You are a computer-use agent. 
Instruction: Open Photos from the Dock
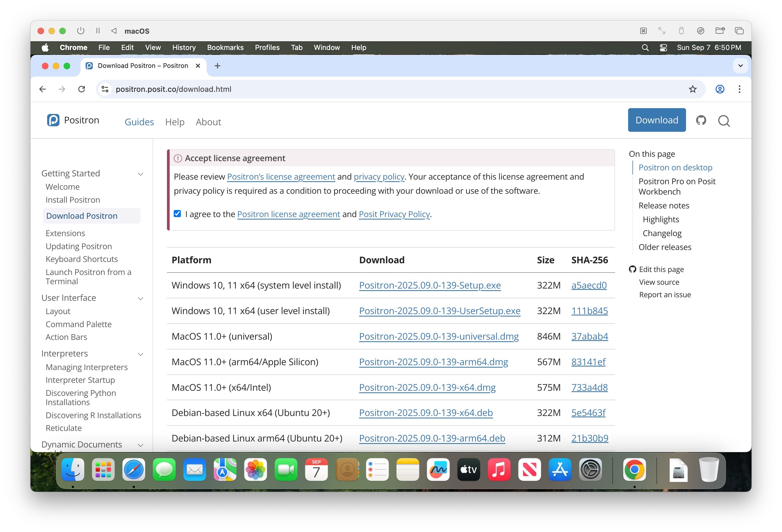[255, 470]
